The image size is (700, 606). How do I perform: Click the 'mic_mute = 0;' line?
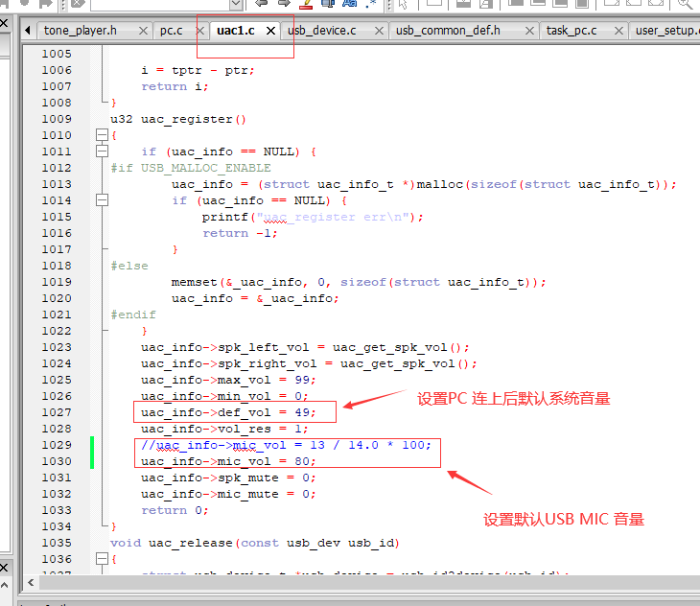click(x=228, y=494)
